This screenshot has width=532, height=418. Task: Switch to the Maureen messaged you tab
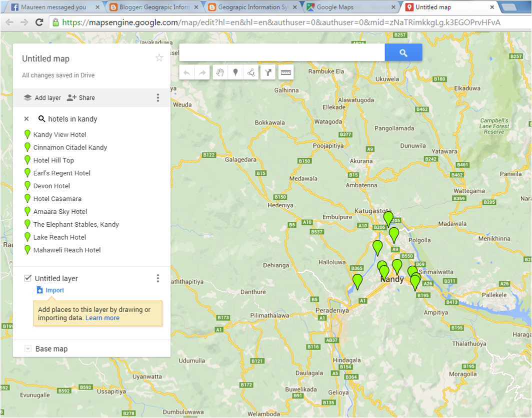[x=52, y=7]
